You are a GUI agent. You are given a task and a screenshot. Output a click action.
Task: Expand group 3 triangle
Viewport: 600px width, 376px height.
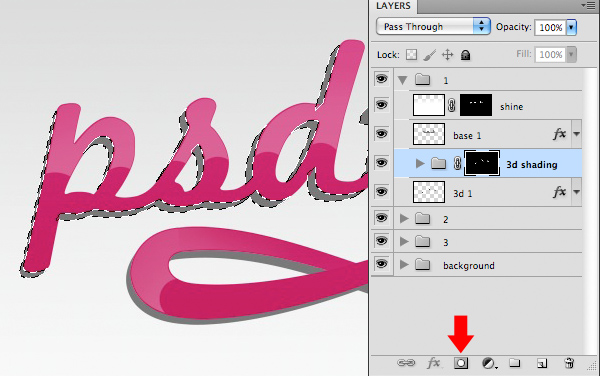pos(404,241)
